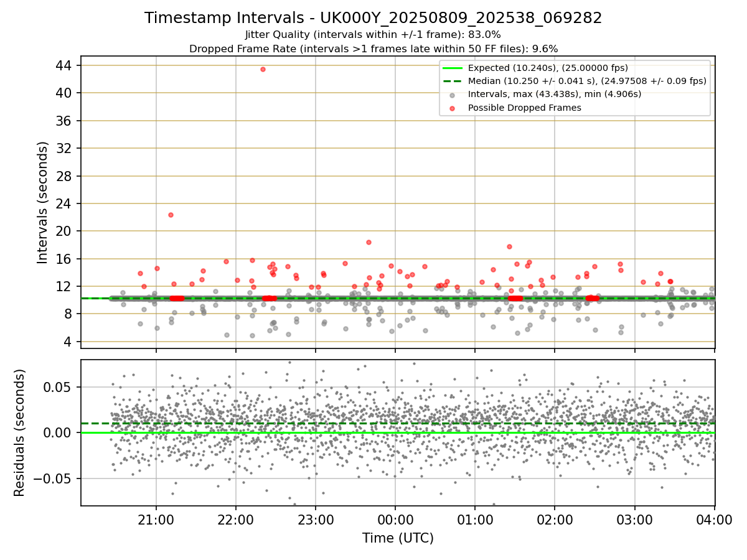Click the 24 tick label on intervals axis

tap(63, 203)
